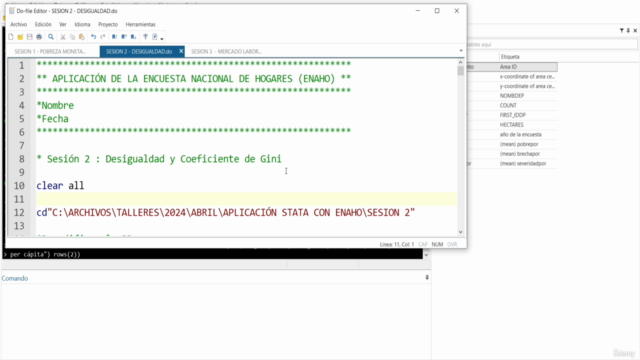The height and width of the screenshot is (360, 640).
Task: Select the HECTARES variable row
Action: [512, 124]
